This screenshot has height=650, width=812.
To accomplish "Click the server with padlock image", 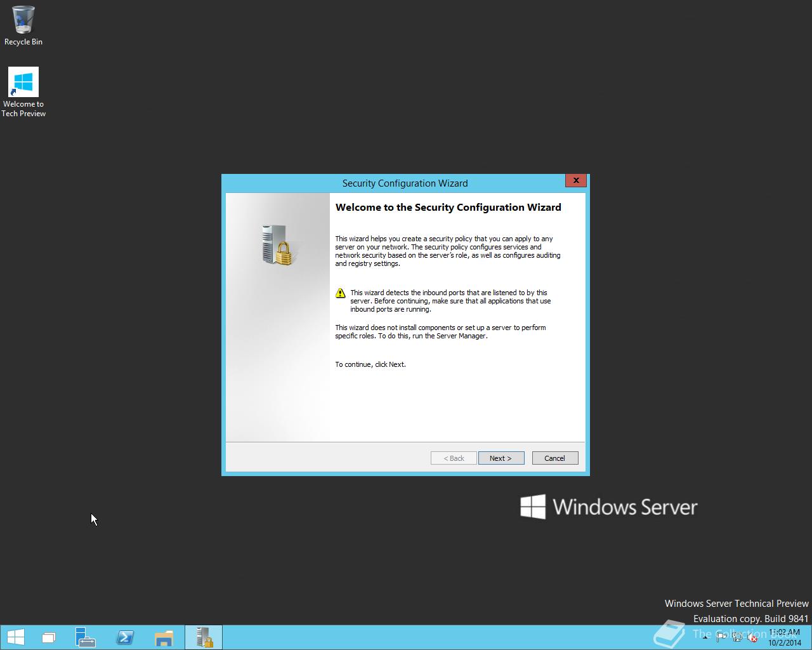I will click(x=277, y=244).
